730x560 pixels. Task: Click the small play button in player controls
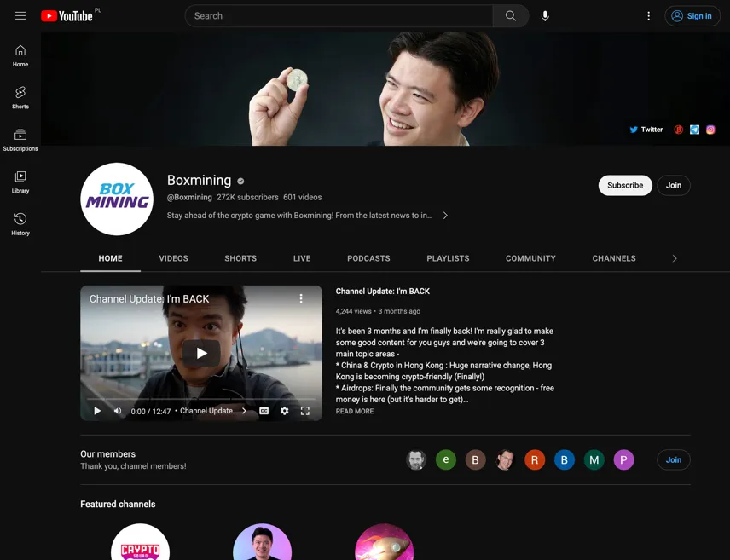pos(97,411)
